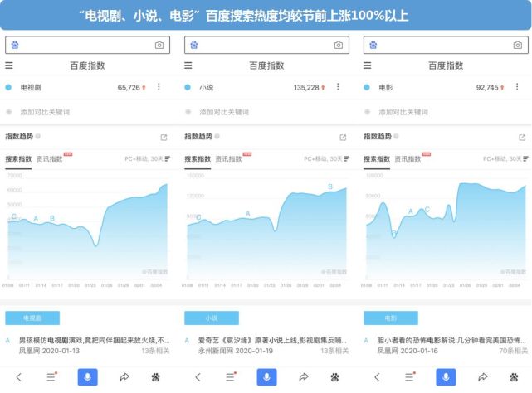Tap share arrow in 小说 panel bottom bar
The height and width of the screenshot is (393, 532).
[304, 376]
